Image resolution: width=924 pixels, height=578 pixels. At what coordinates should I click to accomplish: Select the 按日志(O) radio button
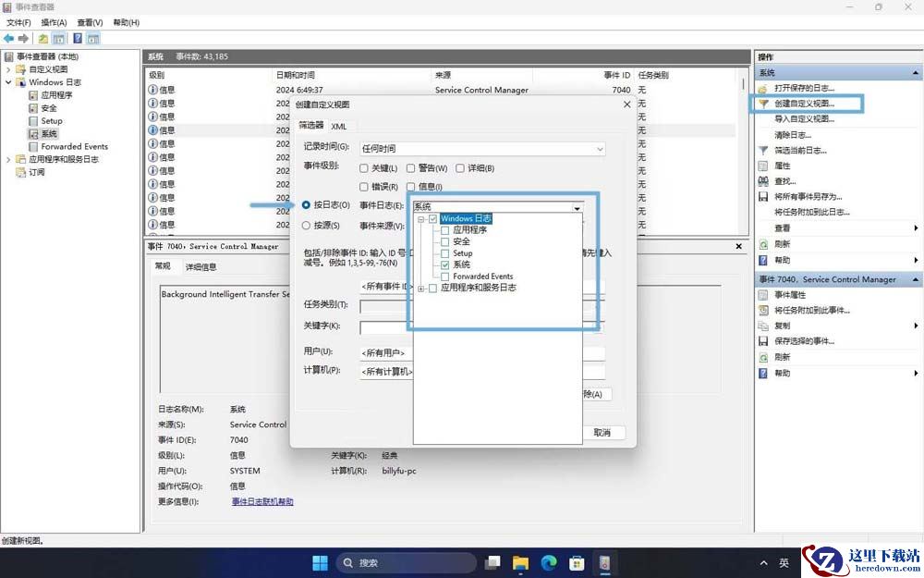(x=306, y=205)
